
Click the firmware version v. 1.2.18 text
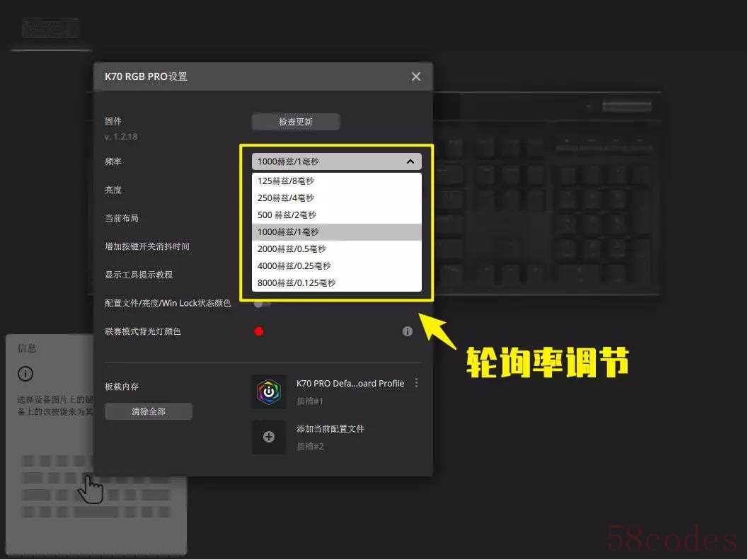click(x=121, y=137)
